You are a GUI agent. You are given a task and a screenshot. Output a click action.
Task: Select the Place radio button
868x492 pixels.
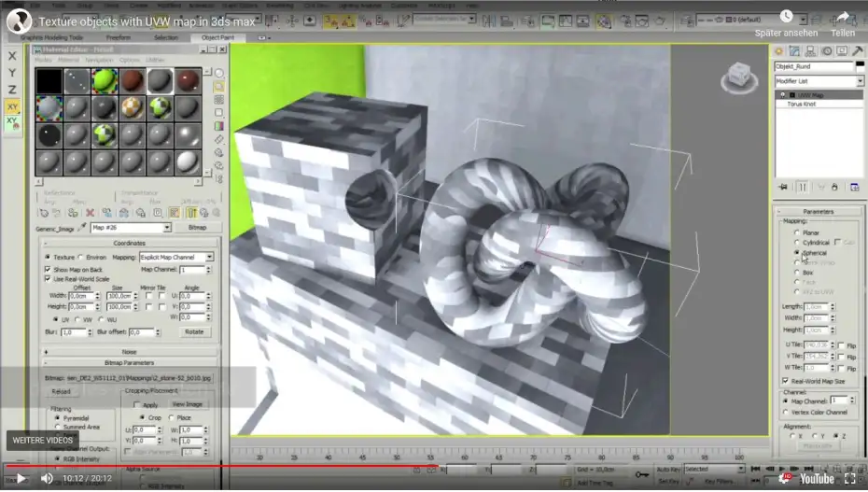(x=172, y=418)
